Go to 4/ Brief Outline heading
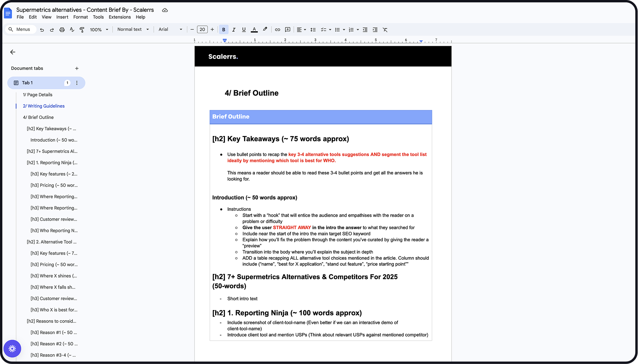 38,118
